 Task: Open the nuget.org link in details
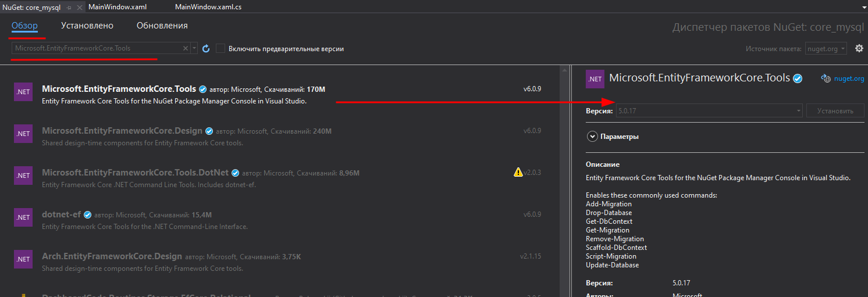(849, 78)
